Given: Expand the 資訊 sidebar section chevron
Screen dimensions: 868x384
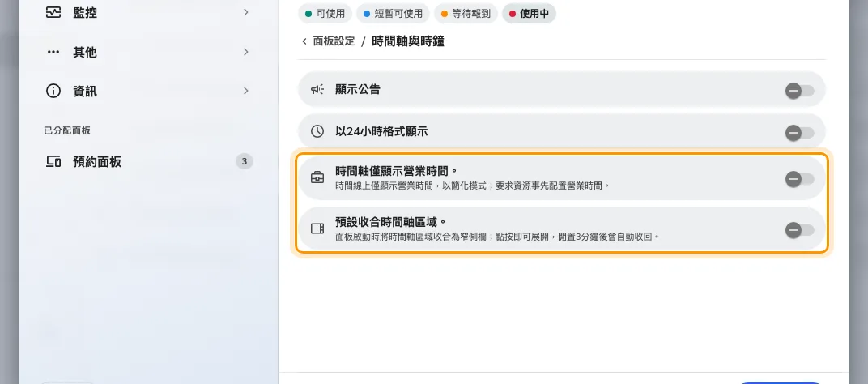Looking at the screenshot, I should [246, 91].
